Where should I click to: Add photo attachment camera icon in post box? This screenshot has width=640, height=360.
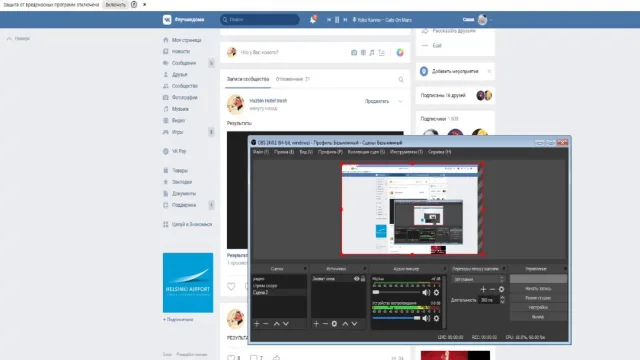tap(354, 53)
